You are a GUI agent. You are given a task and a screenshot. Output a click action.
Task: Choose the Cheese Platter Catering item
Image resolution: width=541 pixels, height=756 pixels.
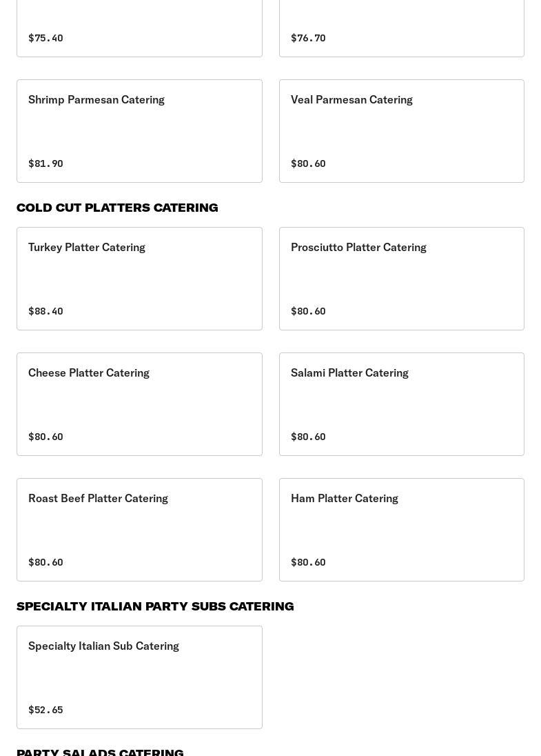pos(139,404)
